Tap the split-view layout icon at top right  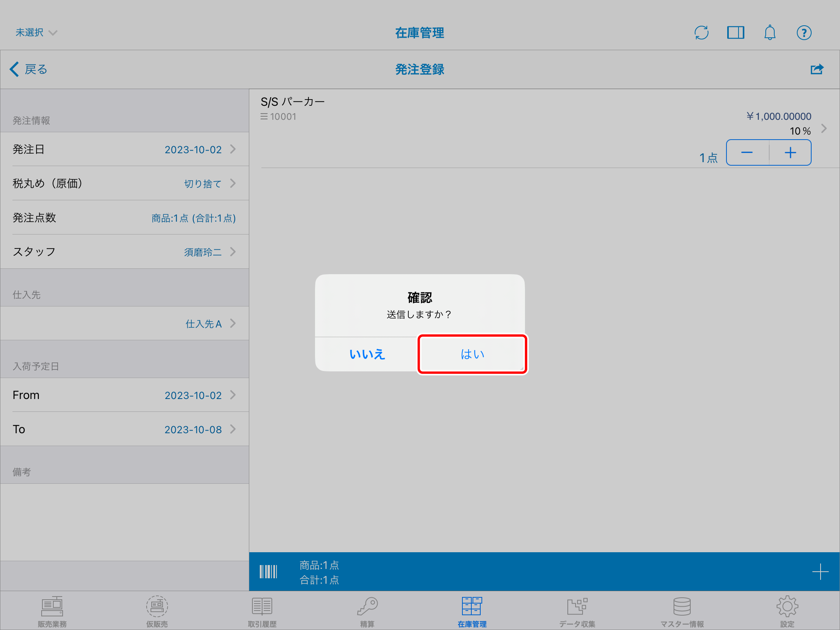pyautogui.click(x=735, y=33)
